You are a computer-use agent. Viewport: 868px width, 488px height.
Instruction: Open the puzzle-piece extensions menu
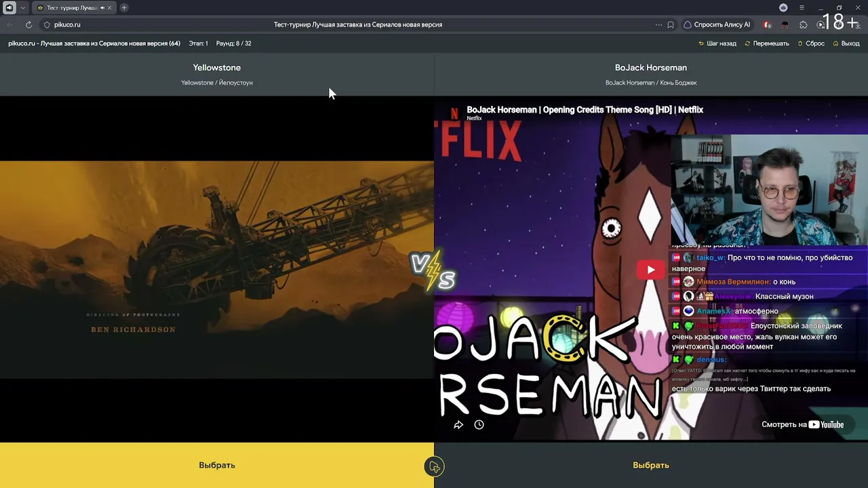pyautogui.click(x=804, y=24)
